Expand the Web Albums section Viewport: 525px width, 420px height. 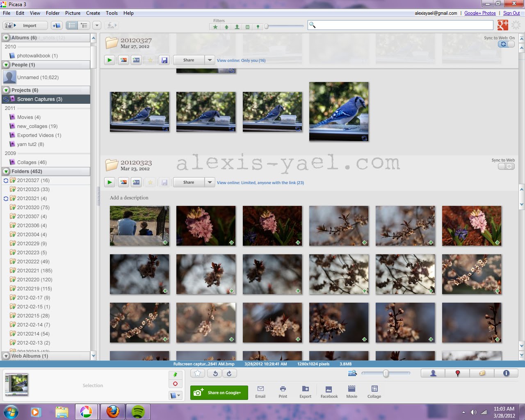(6, 356)
